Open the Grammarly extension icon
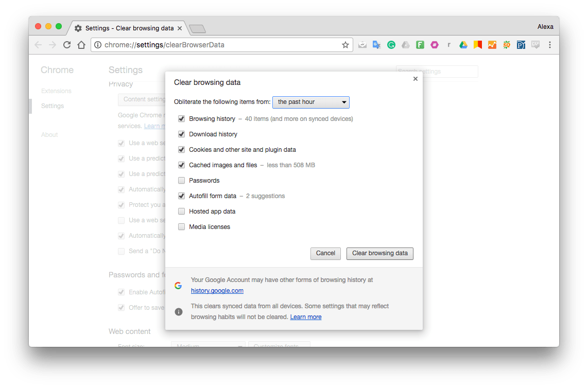588x388 pixels. click(391, 45)
